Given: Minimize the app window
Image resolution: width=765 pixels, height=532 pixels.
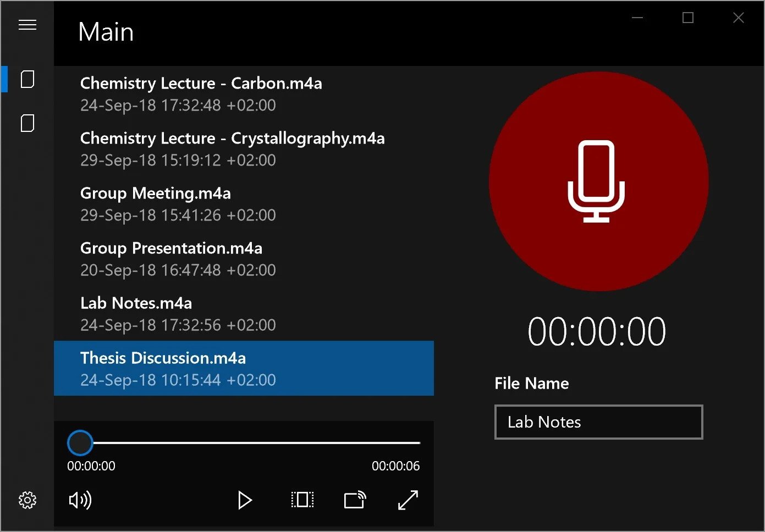Looking at the screenshot, I should pyautogui.click(x=637, y=18).
